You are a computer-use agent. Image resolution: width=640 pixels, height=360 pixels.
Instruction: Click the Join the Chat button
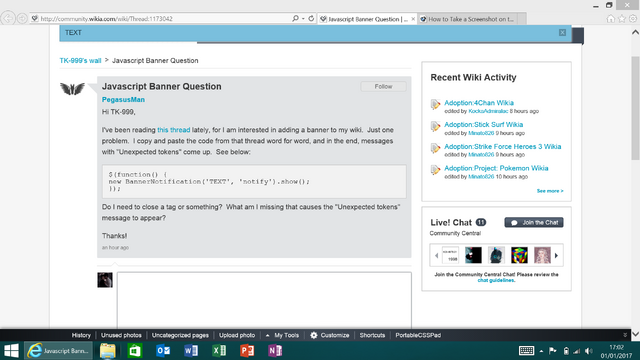[534, 222]
